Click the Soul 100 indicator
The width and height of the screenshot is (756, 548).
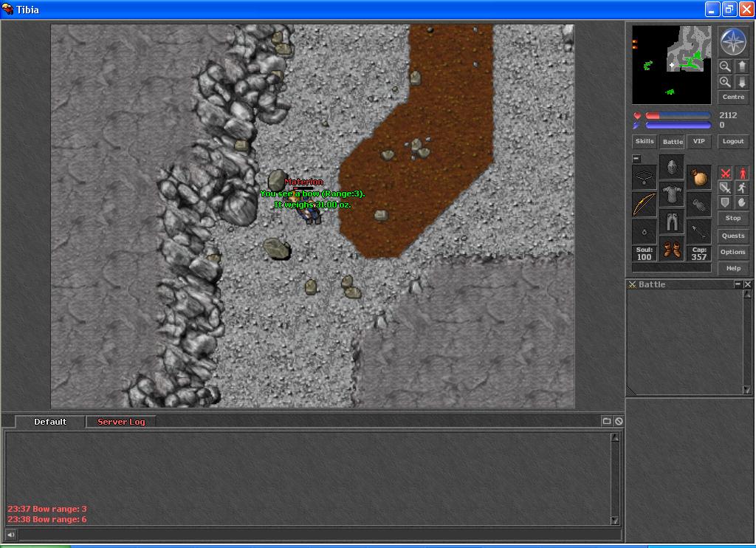click(x=644, y=253)
